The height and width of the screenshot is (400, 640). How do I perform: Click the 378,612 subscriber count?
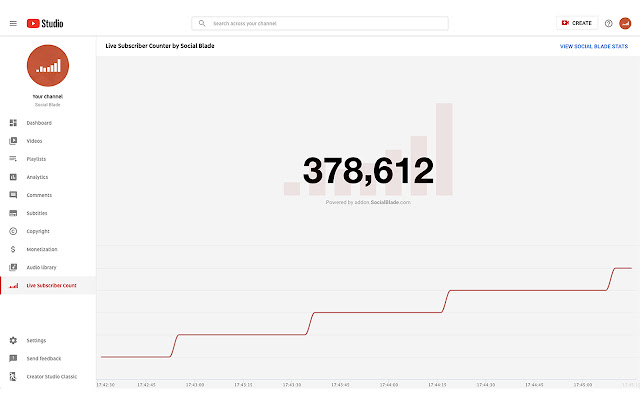click(x=368, y=171)
